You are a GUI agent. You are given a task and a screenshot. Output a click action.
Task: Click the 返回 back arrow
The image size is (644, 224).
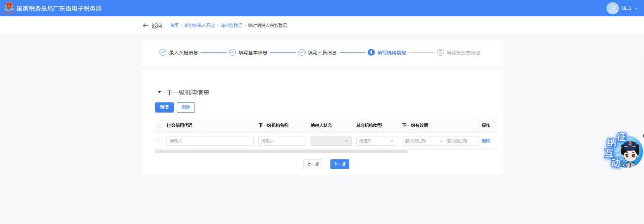click(146, 26)
